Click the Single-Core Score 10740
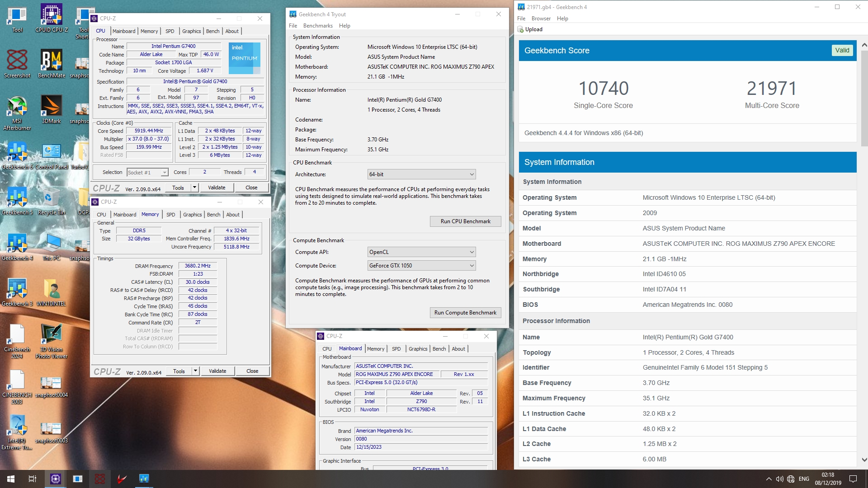868x488 pixels. tap(603, 89)
